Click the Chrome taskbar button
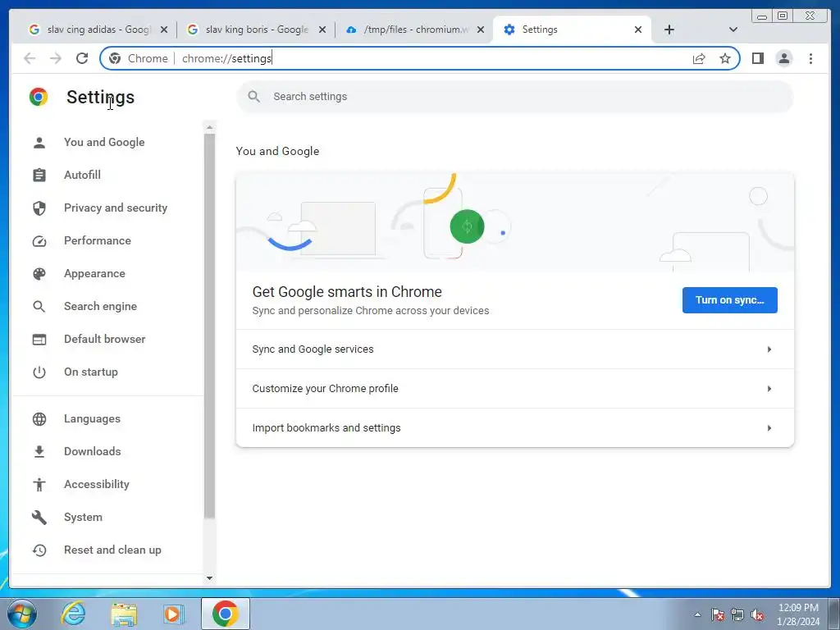This screenshot has width=840, height=630. click(225, 614)
